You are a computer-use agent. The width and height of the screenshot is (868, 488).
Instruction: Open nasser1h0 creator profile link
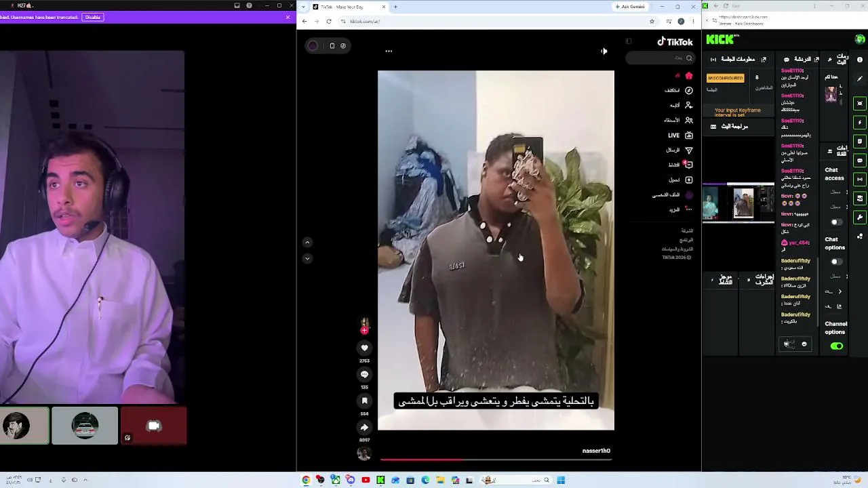click(596, 451)
